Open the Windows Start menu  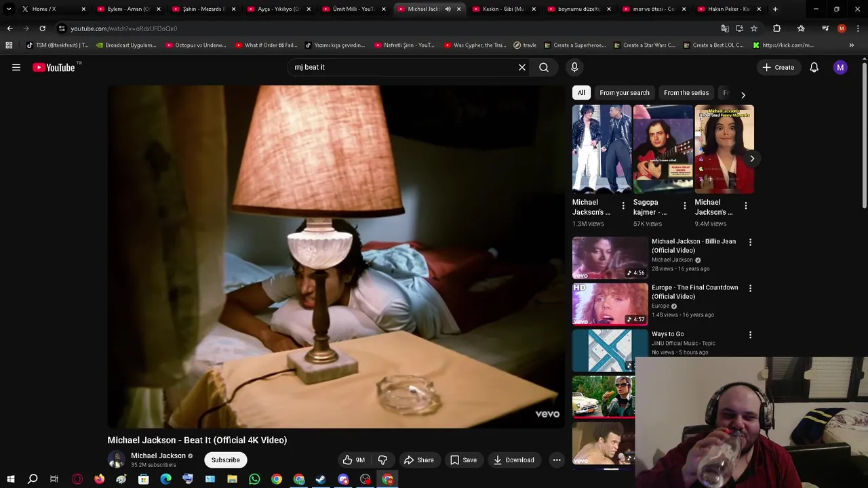[x=10, y=480]
